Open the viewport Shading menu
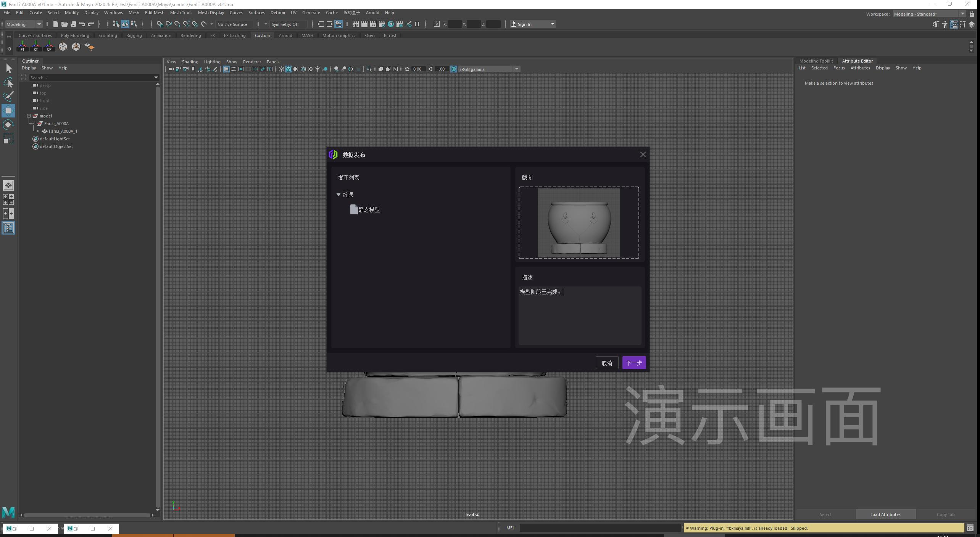 tap(190, 62)
